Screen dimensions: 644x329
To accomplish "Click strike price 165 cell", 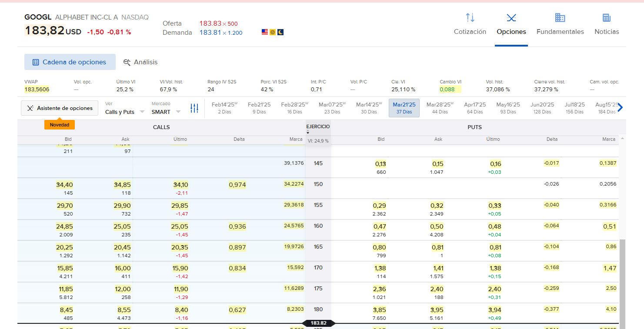I will (x=318, y=246).
